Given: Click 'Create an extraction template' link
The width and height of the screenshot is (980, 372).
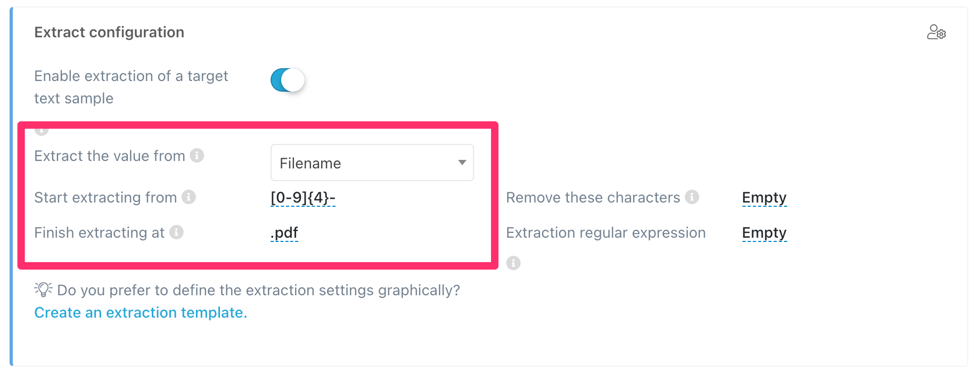Looking at the screenshot, I should (x=141, y=312).
